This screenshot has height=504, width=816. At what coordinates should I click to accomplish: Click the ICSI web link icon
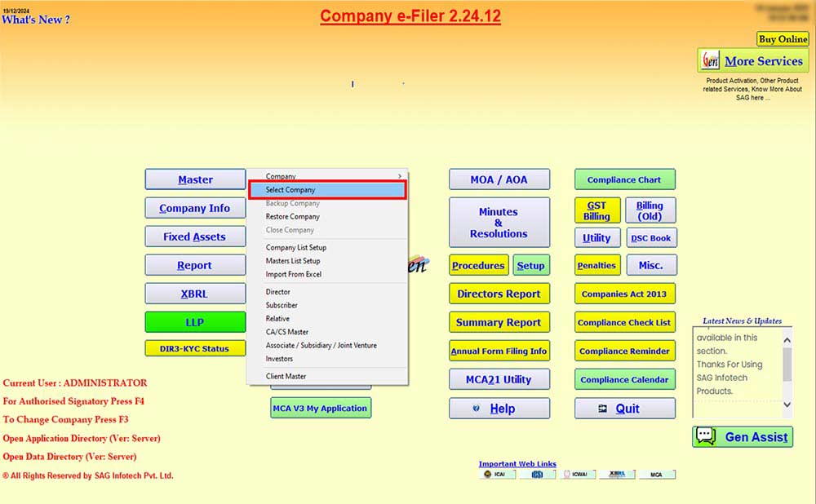(537, 474)
